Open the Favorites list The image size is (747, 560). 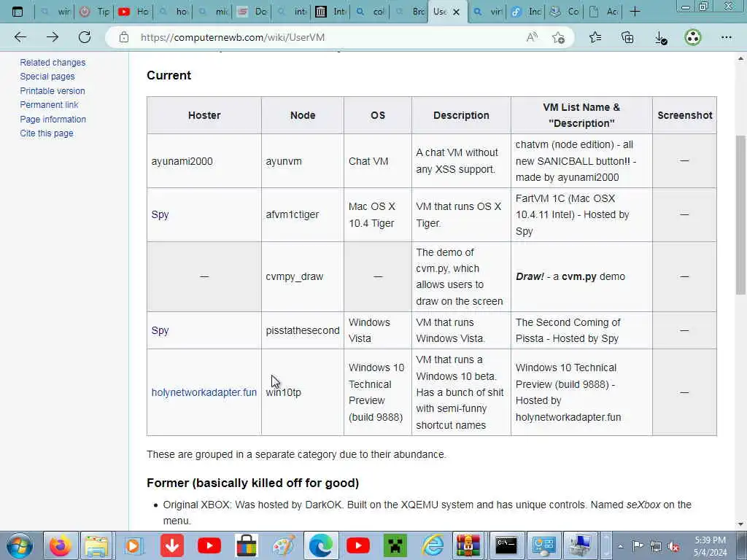coord(595,37)
